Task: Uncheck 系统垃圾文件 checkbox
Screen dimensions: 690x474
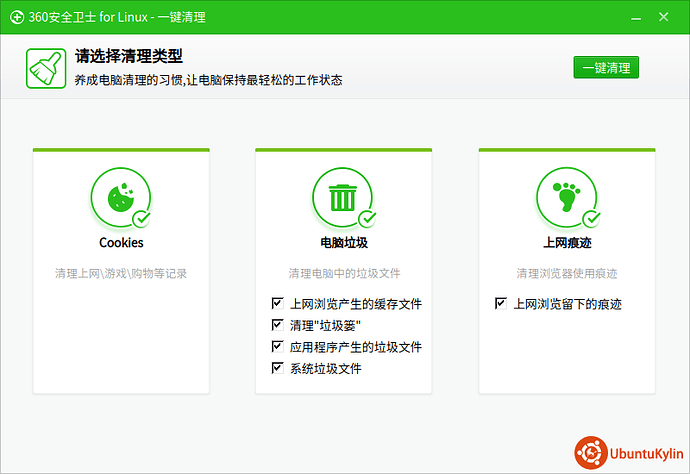Action: click(x=277, y=367)
